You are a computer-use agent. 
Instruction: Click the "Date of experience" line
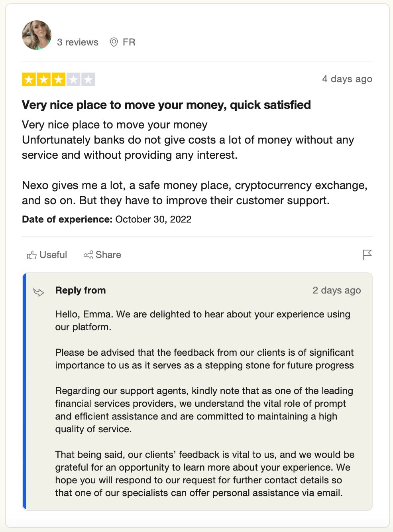[106, 219]
